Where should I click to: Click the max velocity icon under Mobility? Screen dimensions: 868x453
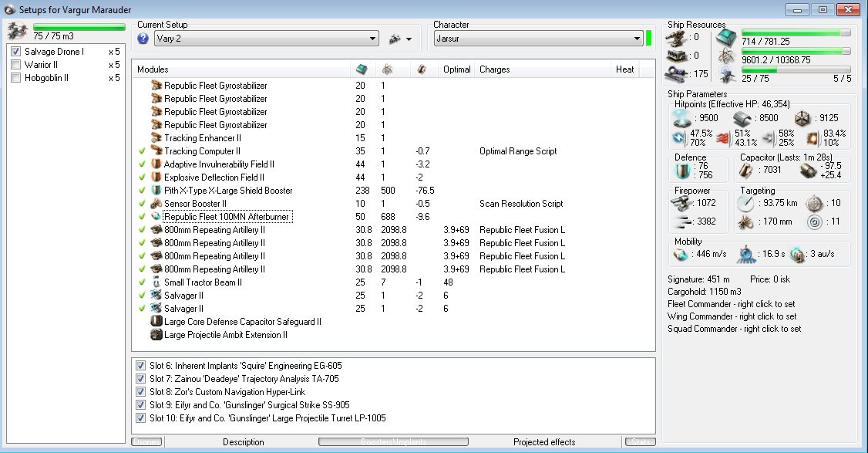click(x=680, y=255)
